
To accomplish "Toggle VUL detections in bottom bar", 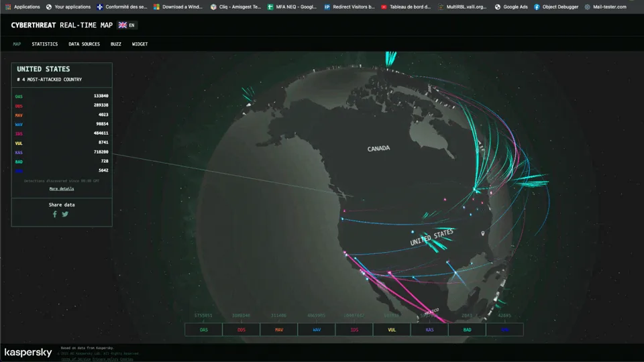I will (x=392, y=330).
